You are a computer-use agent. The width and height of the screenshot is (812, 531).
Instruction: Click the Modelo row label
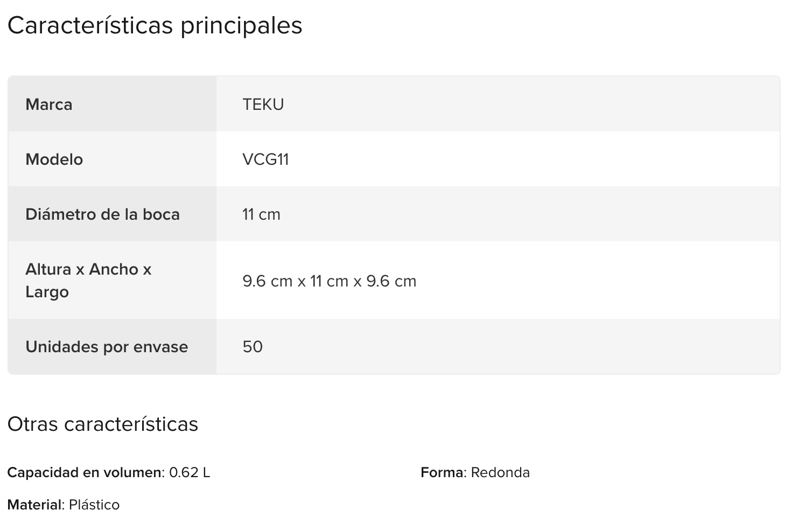click(54, 159)
